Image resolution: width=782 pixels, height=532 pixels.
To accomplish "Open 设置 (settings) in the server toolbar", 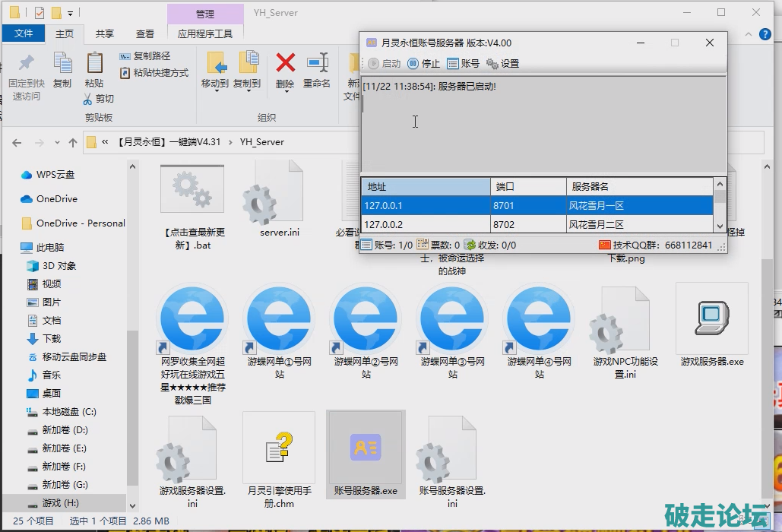I will [x=502, y=64].
